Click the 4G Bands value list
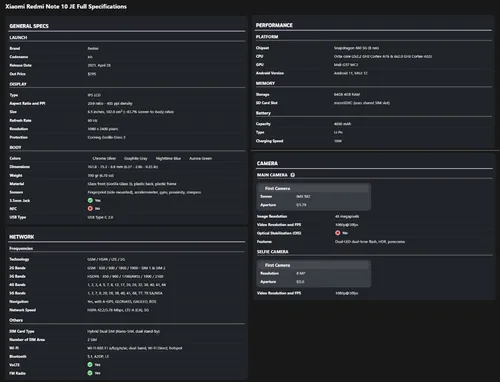Image resolution: width=500 pixels, height=382 pixels. [127, 285]
